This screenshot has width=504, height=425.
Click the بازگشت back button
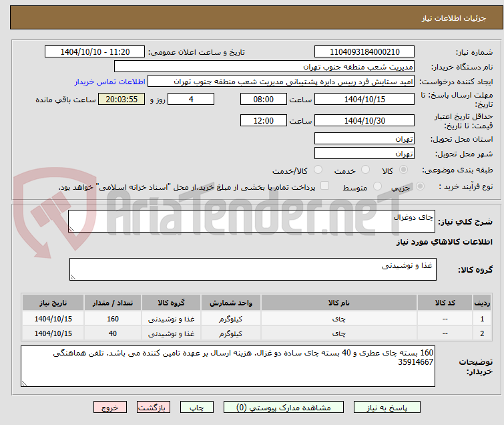pos(154,408)
